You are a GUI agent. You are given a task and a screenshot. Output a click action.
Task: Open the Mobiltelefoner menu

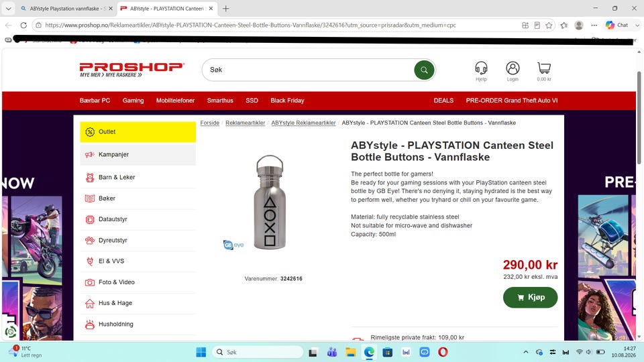[x=175, y=101]
